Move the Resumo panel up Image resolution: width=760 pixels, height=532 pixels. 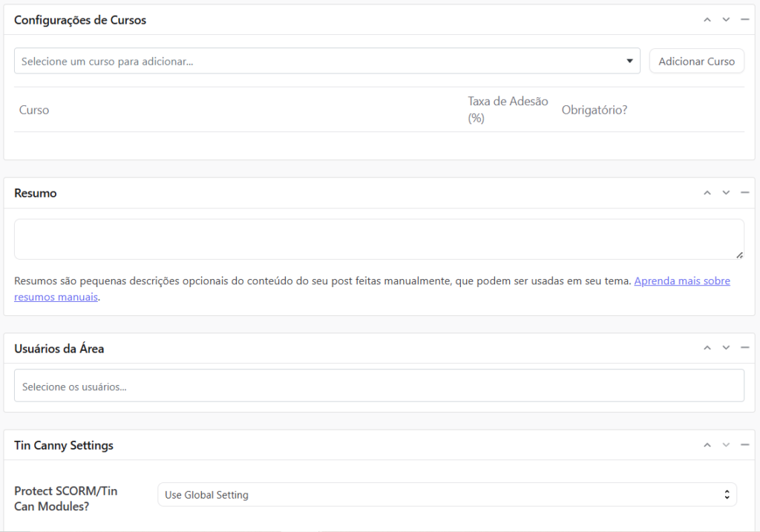click(x=707, y=193)
